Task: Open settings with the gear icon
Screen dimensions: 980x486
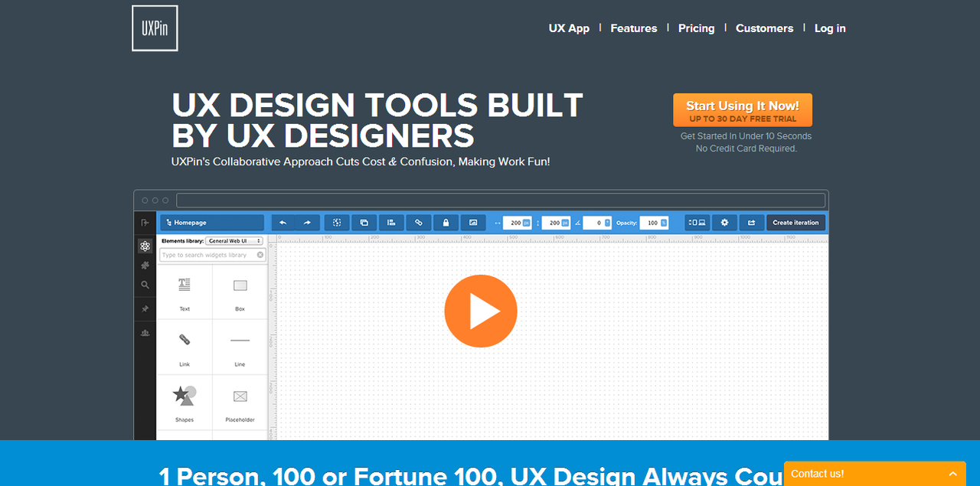Action: click(x=724, y=223)
